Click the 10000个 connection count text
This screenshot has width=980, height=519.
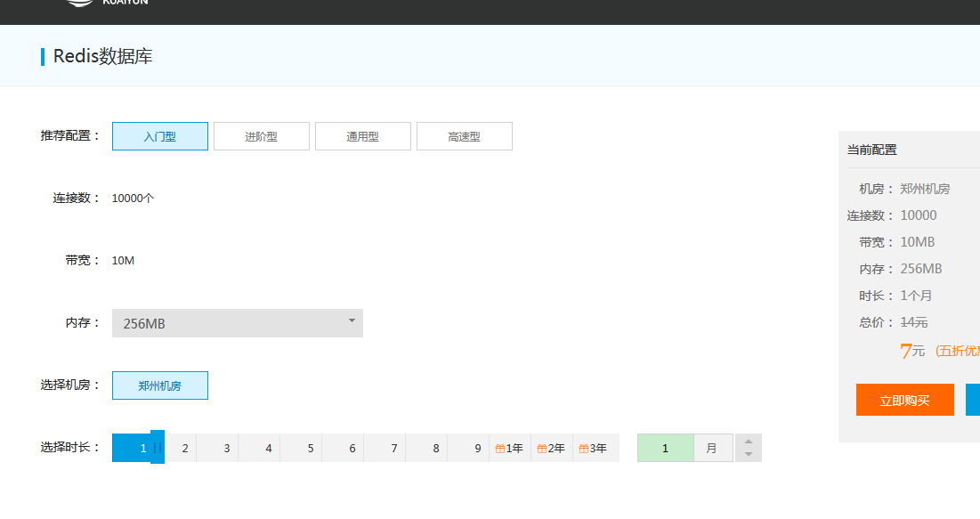tap(134, 199)
